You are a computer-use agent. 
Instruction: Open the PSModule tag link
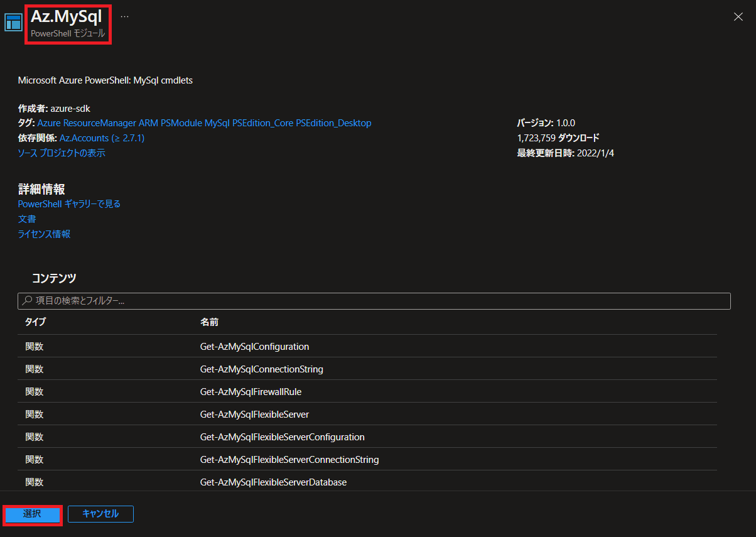pos(181,123)
